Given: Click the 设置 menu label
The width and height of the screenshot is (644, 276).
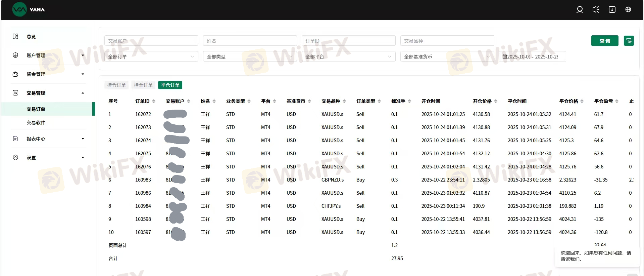Looking at the screenshot, I should 31,158.
